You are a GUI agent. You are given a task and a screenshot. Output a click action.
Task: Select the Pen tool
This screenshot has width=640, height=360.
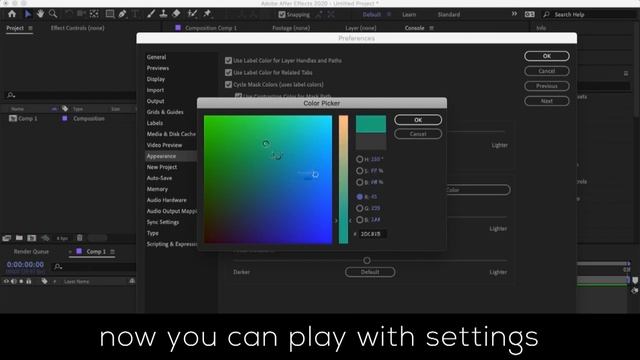click(122, 14)
